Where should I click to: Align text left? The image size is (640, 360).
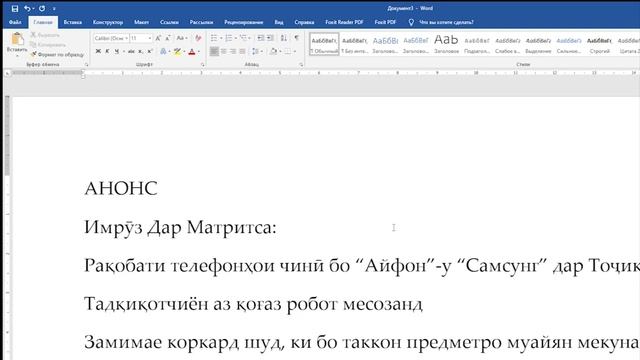pyautogui.click(x=214, y=51)
